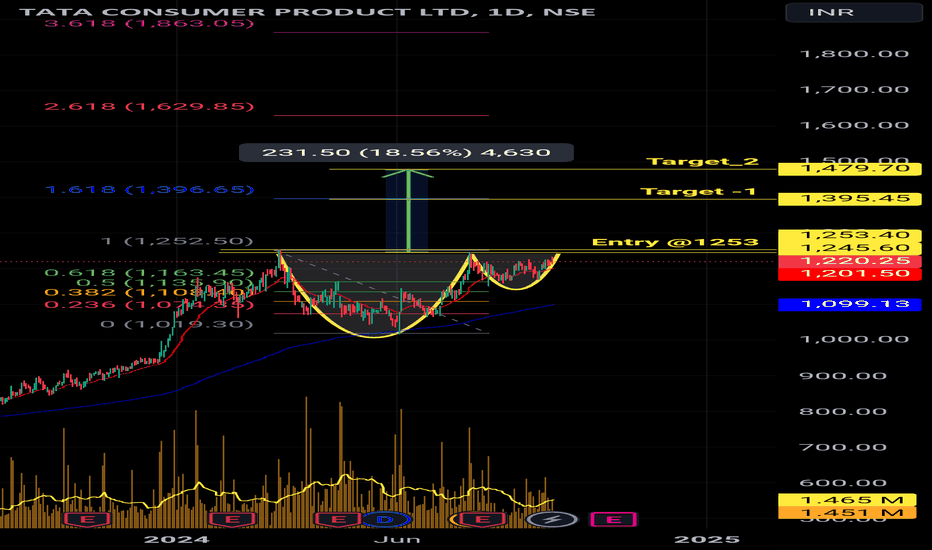Click the 600.00 price axis value
The height and width of the screenshot is (550, 932).
843,483
